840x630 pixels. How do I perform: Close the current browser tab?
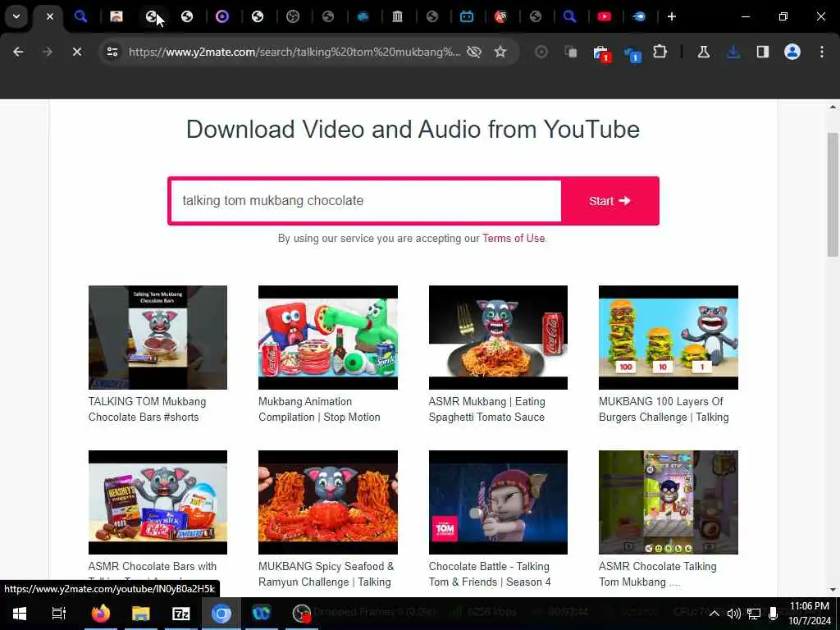[50, 16]
